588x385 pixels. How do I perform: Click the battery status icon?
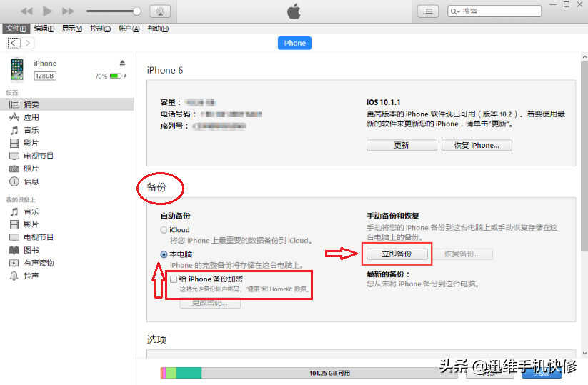[x=116, y=76]
